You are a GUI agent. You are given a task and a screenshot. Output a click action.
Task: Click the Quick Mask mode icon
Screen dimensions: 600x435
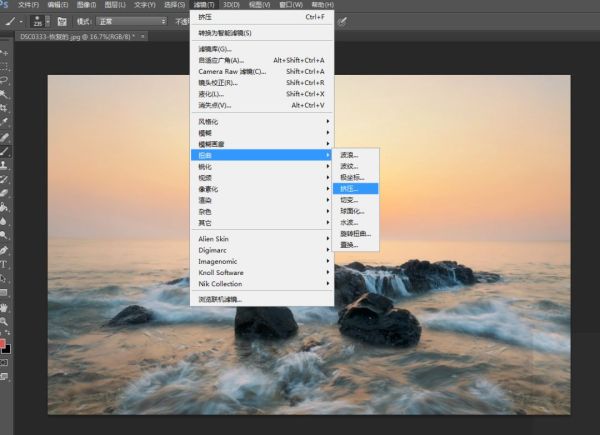[x=4, y=362]
